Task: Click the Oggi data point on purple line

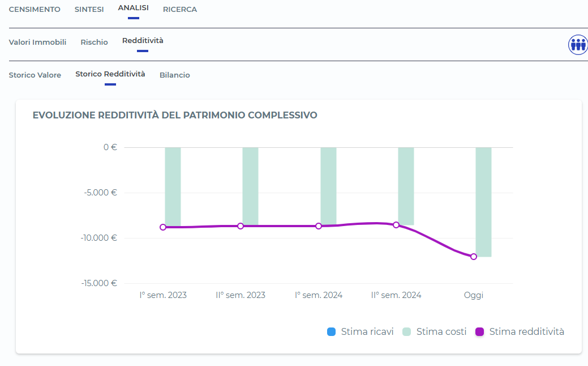Action: tap(474, 257)
